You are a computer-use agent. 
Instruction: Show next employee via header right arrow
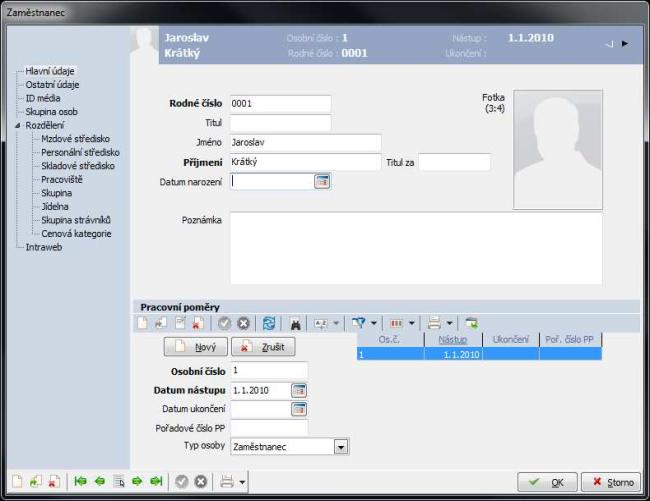pyautogui.click(x=625, y=44)
